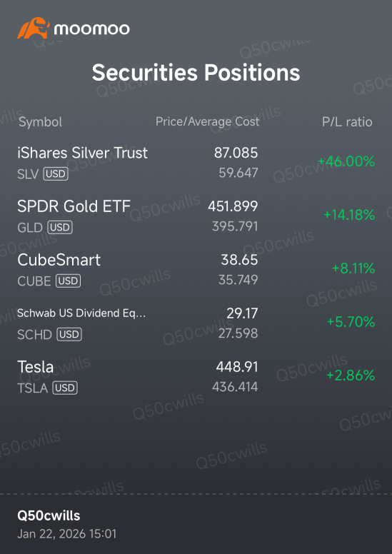Click the USD badge next to TSLA

pos(65,388)
